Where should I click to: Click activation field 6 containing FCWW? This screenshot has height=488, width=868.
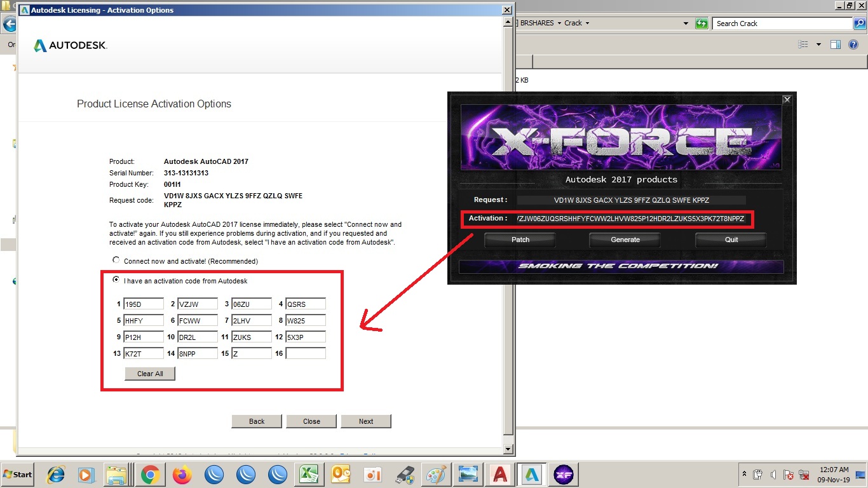pyautogui.click(x=198, y=321)
